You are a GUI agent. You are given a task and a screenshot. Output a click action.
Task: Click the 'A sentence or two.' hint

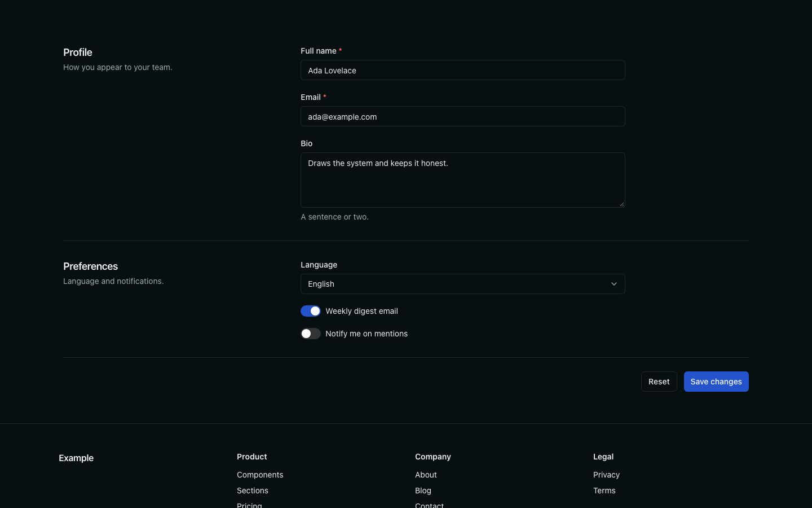coord(334,217)
